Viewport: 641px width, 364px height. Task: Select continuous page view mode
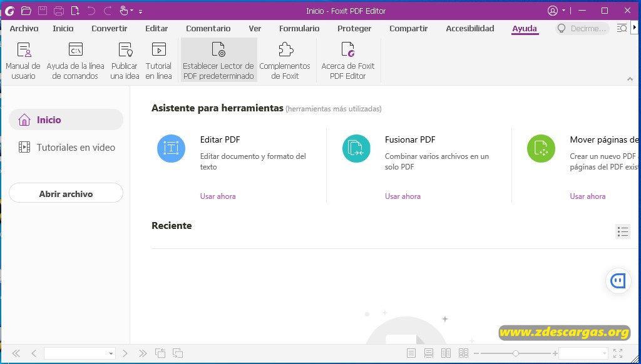(428, 353)
